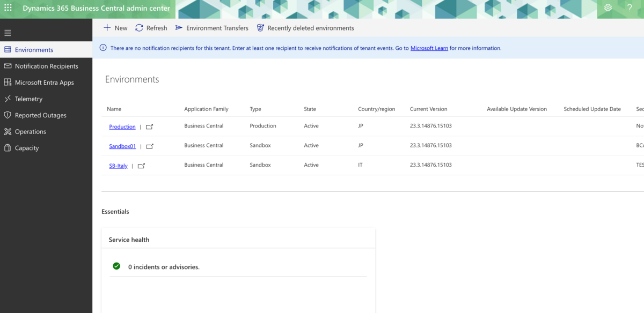The height and width of the screenshot is (313, 644).
Task: Open the SB-Italy environment link
Action: coord(118,166)
